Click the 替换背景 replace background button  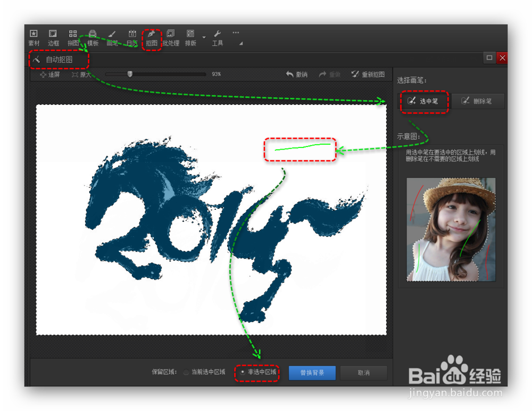312,373
